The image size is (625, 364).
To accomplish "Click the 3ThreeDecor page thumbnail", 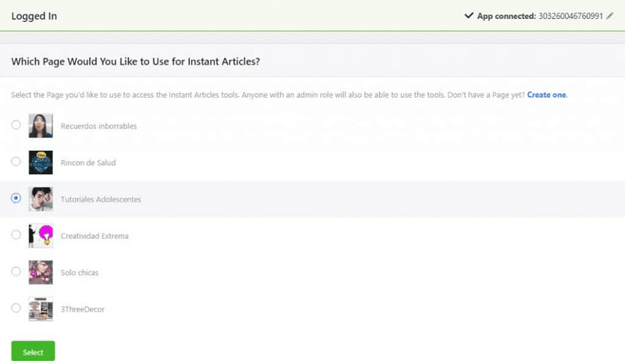I will click(41, 309).
